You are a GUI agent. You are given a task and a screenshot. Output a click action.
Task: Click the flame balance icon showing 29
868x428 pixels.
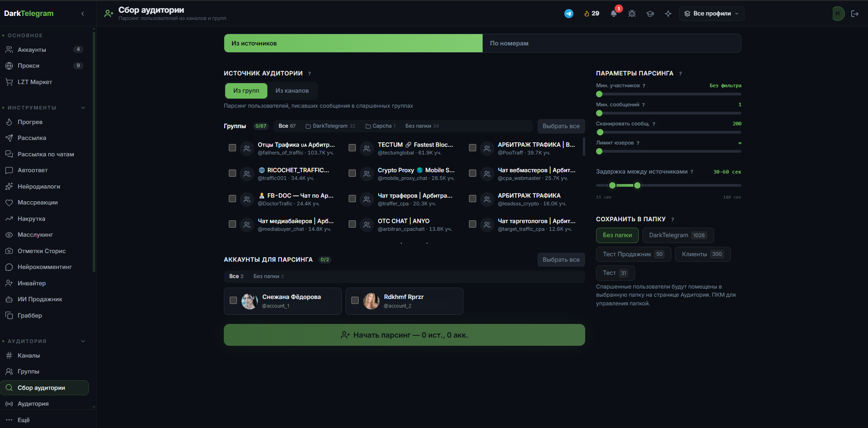592,14
